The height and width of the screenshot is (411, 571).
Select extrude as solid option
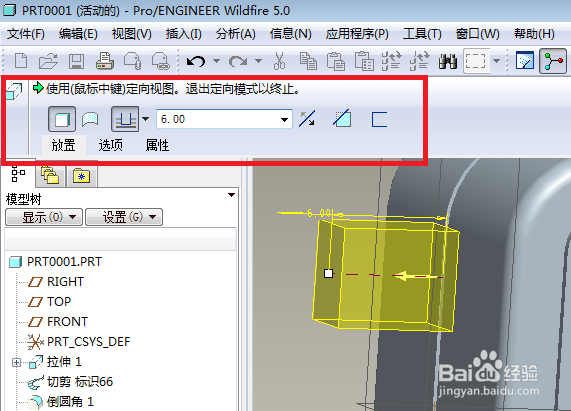tap(62, 119)
